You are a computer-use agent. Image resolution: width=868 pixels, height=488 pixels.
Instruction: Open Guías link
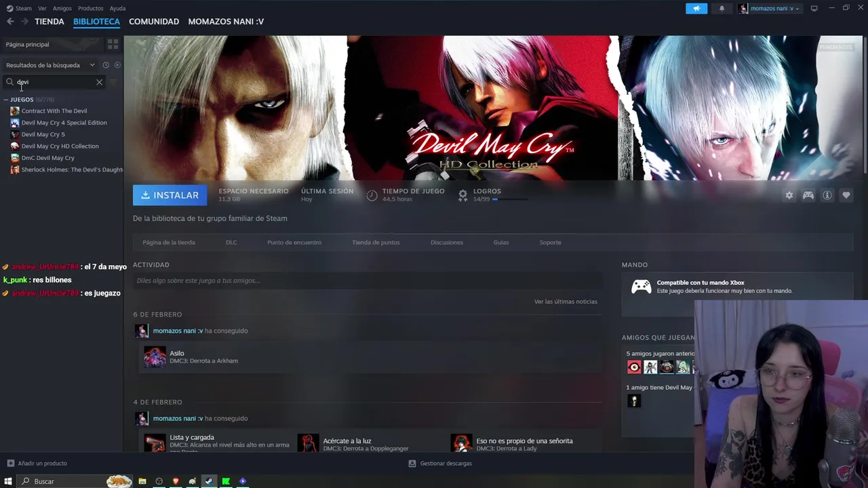[501, 242]
